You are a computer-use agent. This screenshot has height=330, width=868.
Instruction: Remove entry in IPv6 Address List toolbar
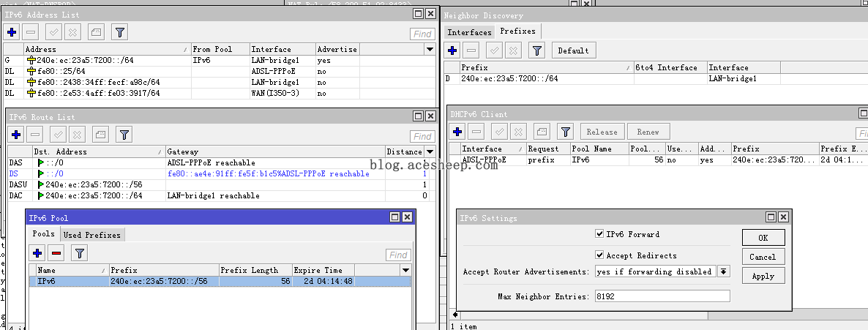[31, 32]
